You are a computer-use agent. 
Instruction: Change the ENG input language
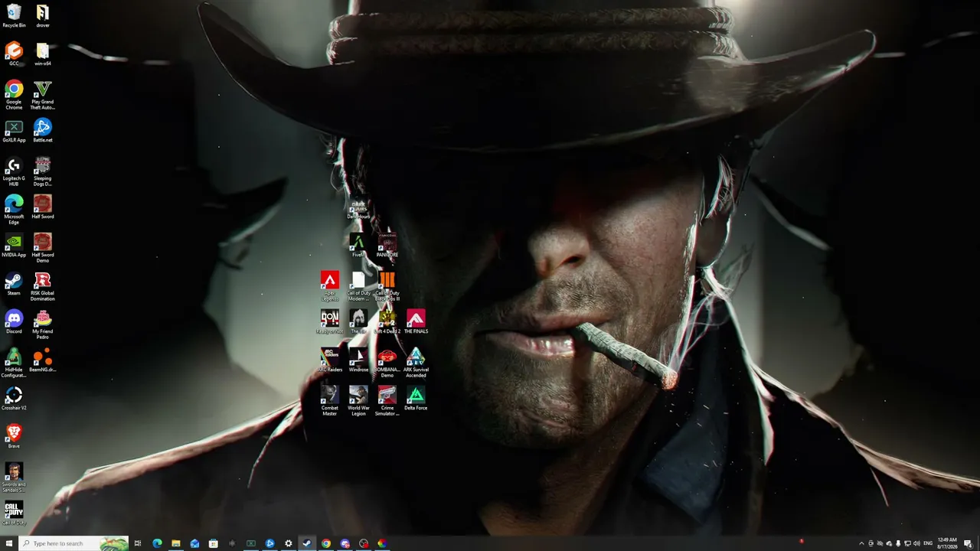928,543
